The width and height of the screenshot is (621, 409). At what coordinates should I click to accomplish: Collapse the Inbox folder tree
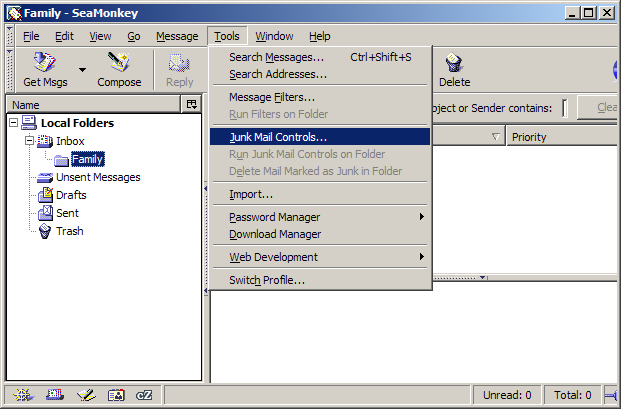pyautogui.click(x=30, y=141)
